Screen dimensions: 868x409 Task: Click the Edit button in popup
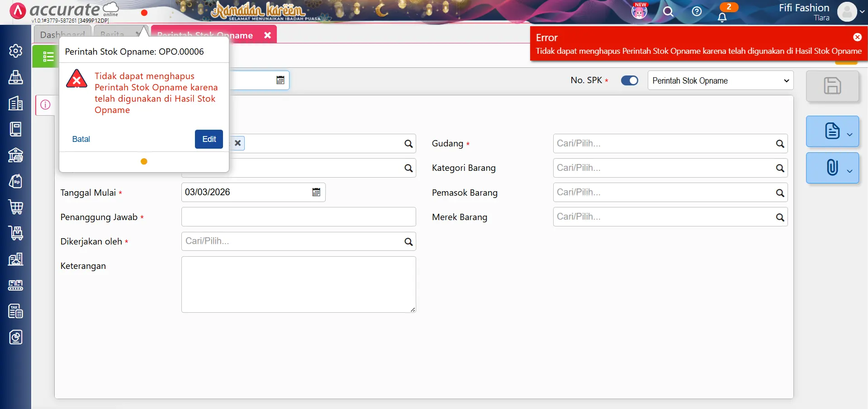coord(209,139)
